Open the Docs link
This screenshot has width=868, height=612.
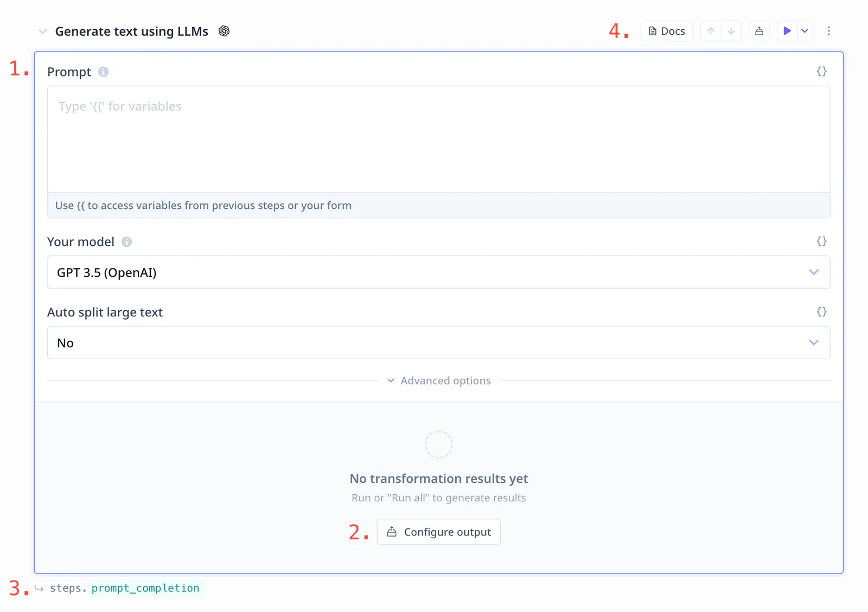(x=667, y=31)
